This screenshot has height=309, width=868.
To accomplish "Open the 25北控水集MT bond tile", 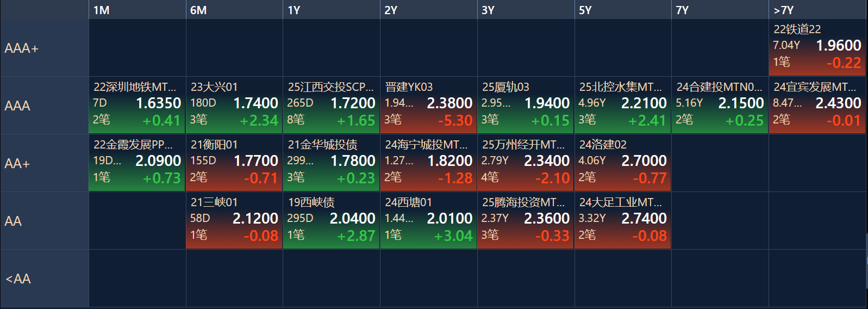I will coord(623,106).
